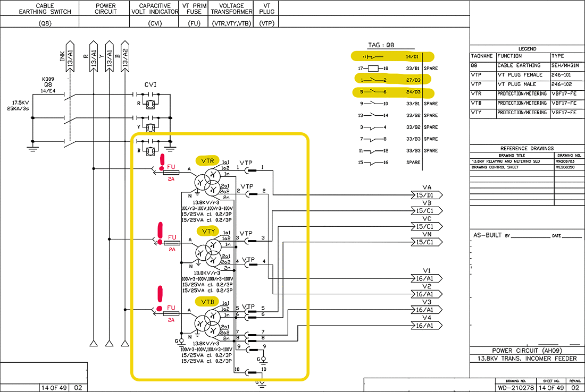Image resolution: width=585 pixels, height=392 pixels.
Task: Select the 17-18 coil symbol in Q8 tag list
Action: tap(373, 68)
